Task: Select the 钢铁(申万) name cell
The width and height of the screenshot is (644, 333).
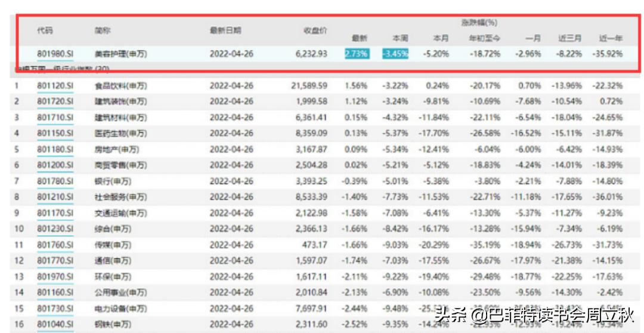Action: [x=113, y=325]
